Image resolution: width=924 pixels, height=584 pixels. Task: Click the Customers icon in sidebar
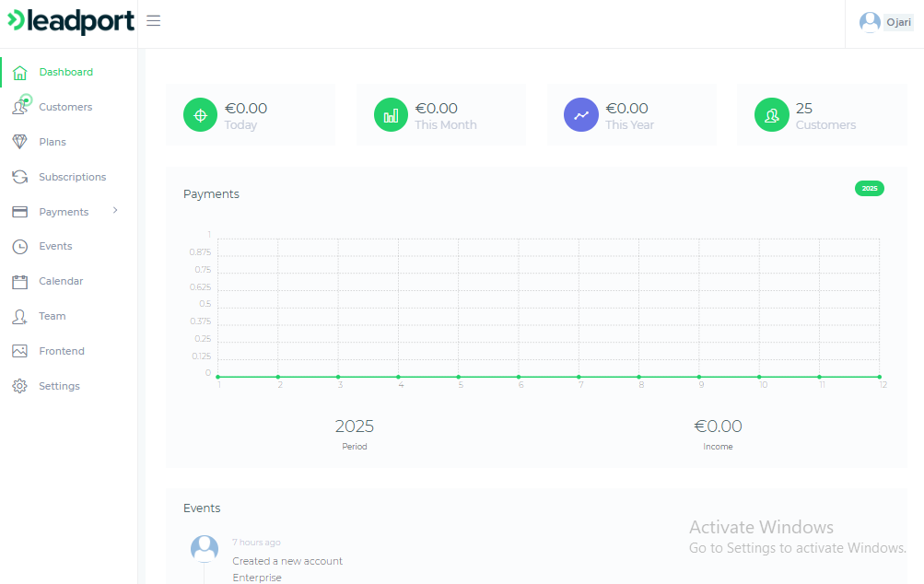pos(19,107)
